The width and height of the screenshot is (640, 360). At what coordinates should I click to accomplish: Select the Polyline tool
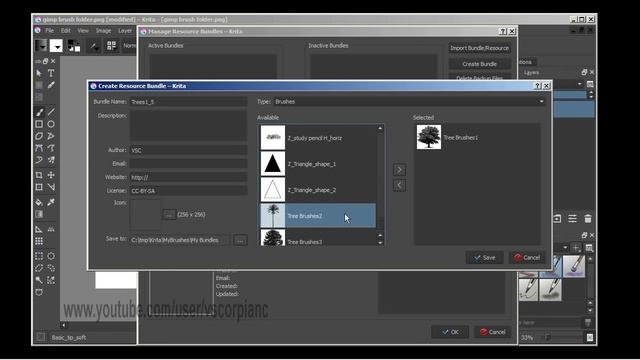click(x=51, y=136)
